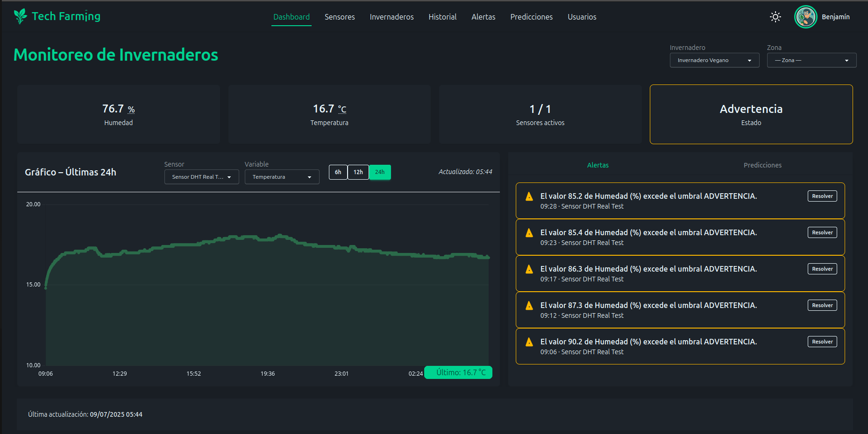Expand the Zona selector
Screen dimensions: 868x434
coord(811,60)
